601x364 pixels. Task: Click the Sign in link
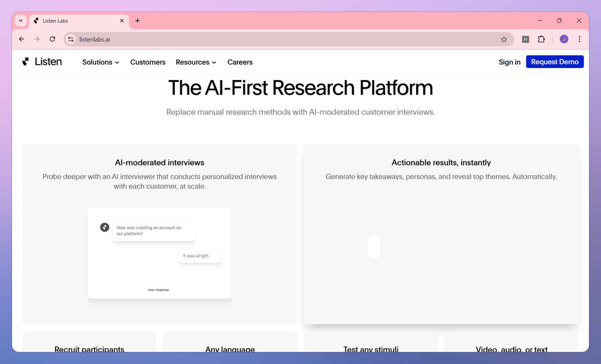coord(509,62)
